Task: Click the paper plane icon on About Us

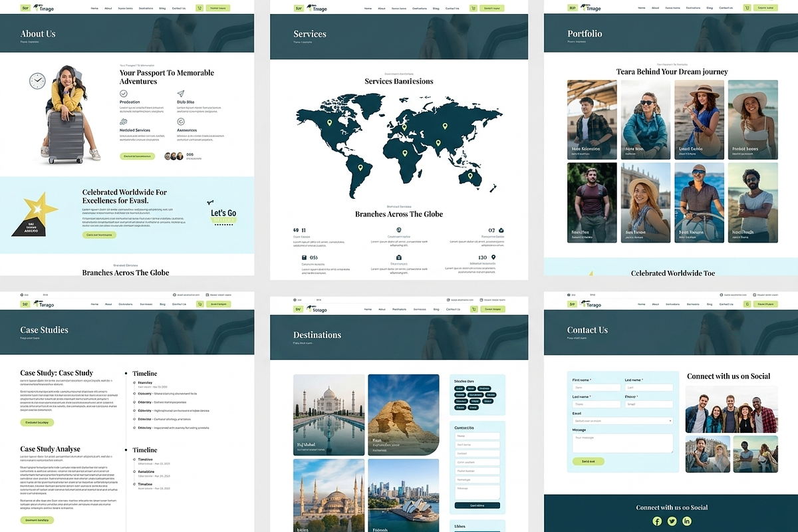Action: [x=181, y=94]
